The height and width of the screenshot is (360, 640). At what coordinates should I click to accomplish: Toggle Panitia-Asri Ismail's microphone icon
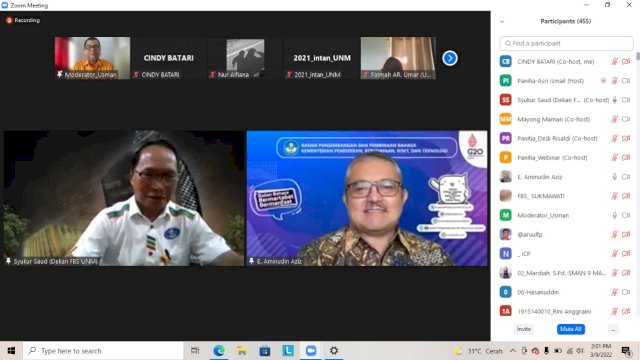point(614,81)
